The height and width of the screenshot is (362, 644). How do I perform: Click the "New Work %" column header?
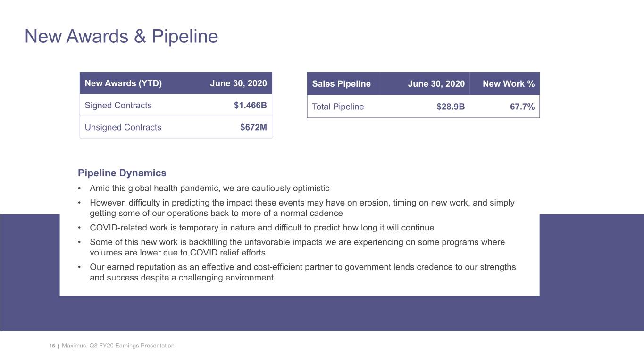pos(509,84)
